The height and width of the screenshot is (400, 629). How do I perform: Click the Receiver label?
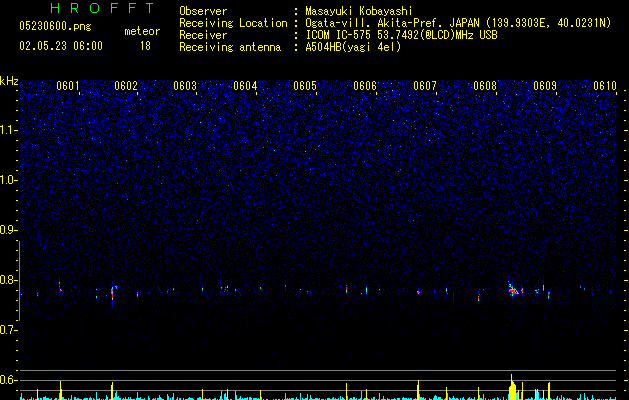click(x=203, y=35)
